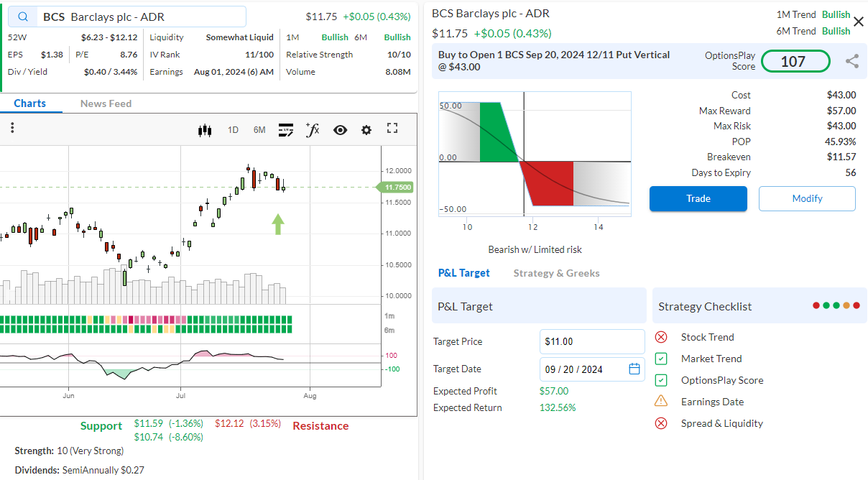This screenshot has width=868, height=480.
Task: Click the Max Reward $57.00 value
Action: [841, 111]
